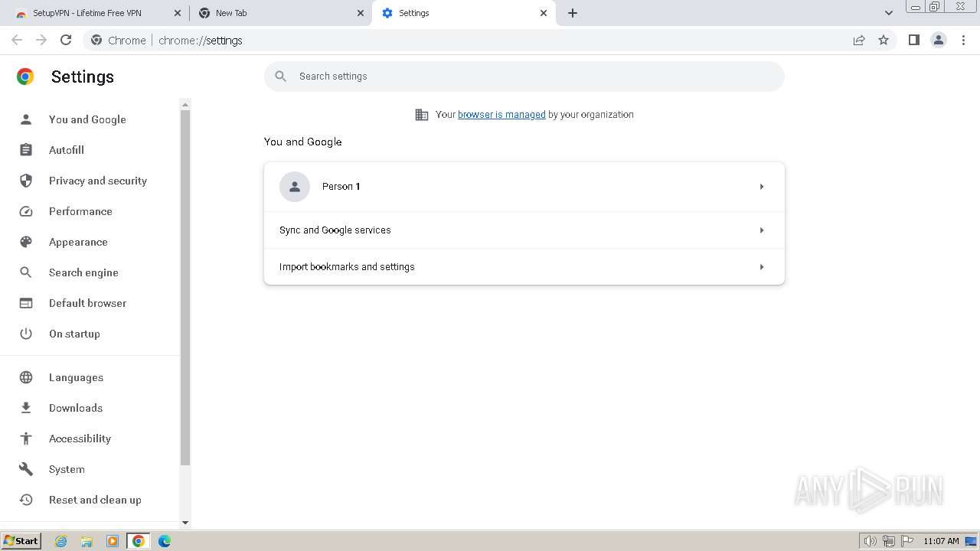Click the You and Google person icon
The width and height of the screenshot is (980, 551).
26,119
